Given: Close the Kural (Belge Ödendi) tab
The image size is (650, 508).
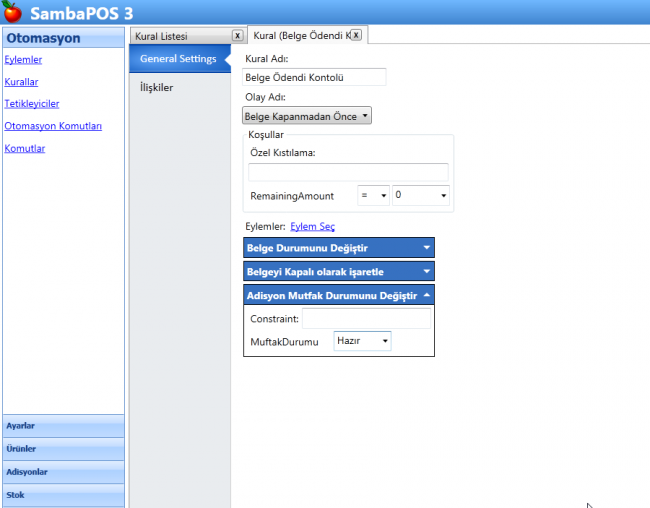Looking at the screenshot, I should click(355, 35).
